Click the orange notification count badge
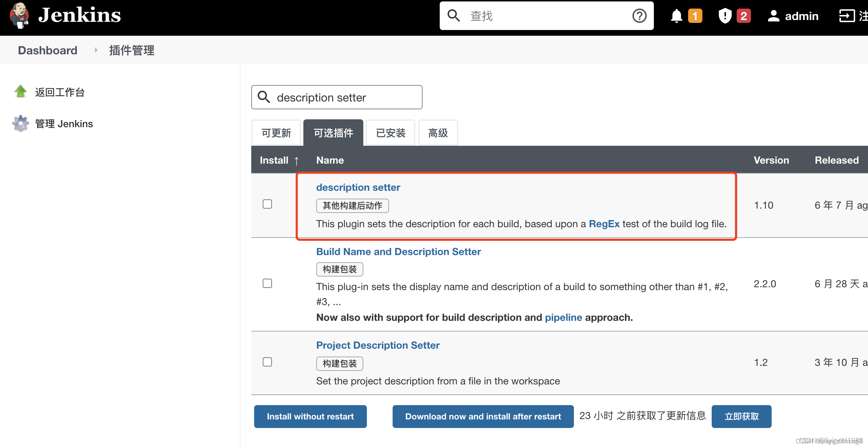The height and width of the screenshot is (448, 868). point(695,16)
